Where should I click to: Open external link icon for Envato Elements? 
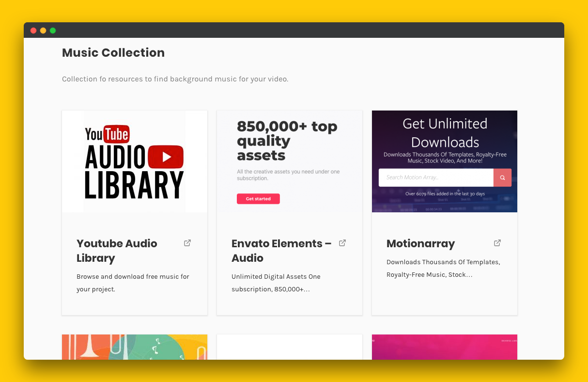342,243
